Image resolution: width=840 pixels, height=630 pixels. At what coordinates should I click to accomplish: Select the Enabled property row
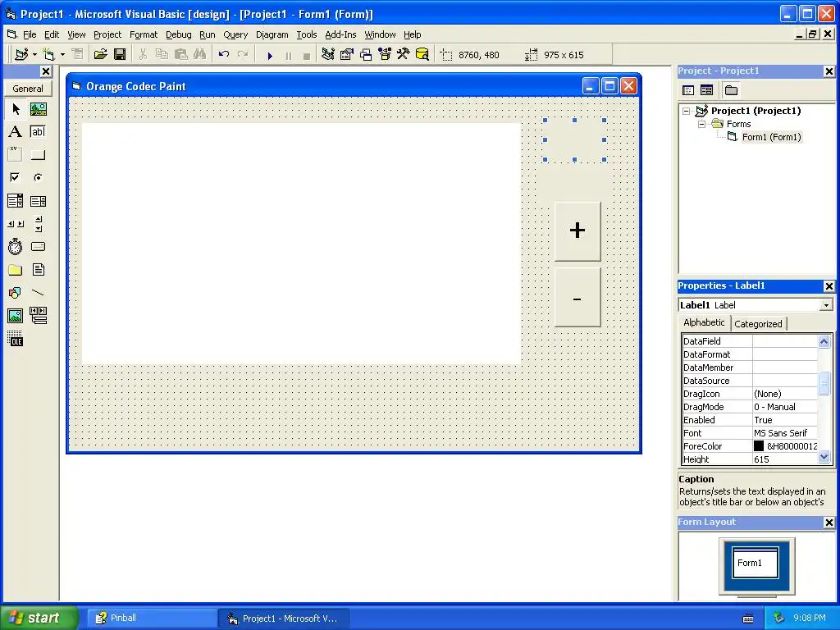[x=750, y=420]
